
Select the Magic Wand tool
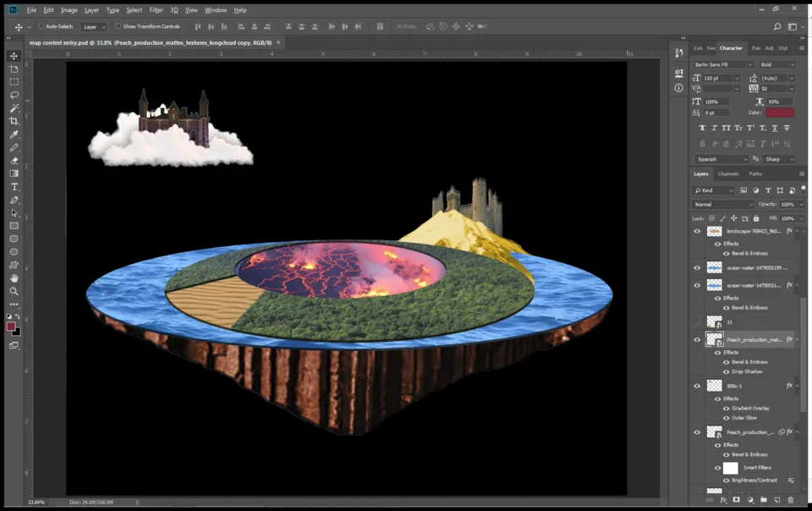(x=14, y=108)
